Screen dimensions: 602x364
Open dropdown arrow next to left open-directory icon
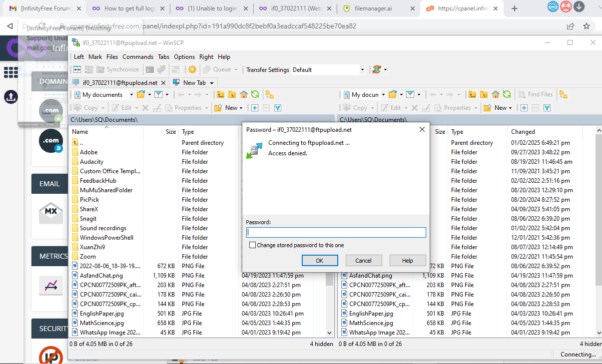[149, 94]
